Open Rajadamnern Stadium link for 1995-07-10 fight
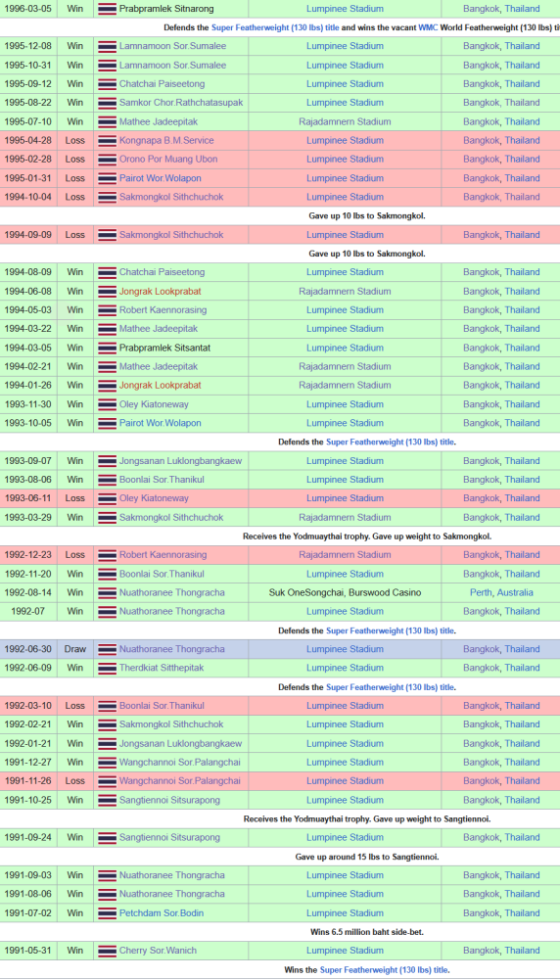560x979 pixels. (x=345, y=121)
